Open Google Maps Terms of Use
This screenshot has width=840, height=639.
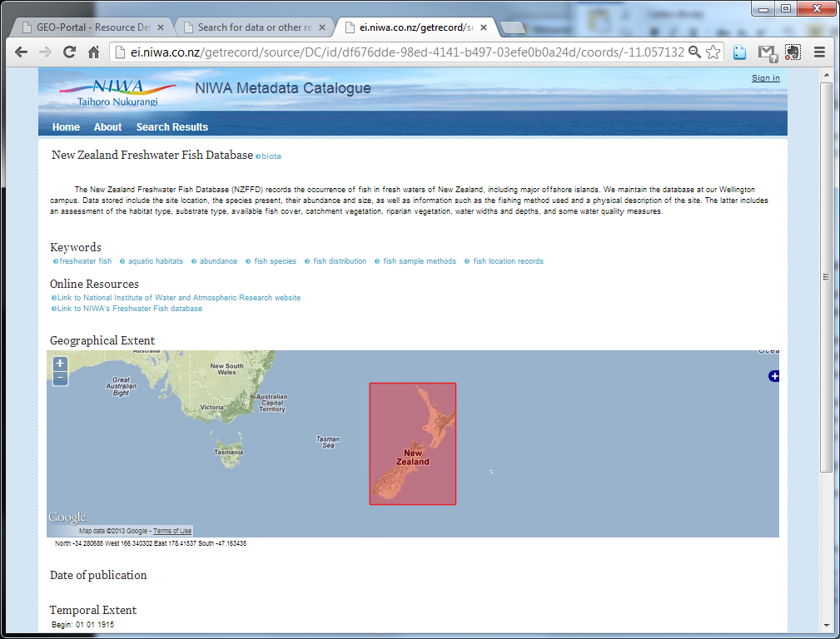pyautogui.click(x=171, y=531)
